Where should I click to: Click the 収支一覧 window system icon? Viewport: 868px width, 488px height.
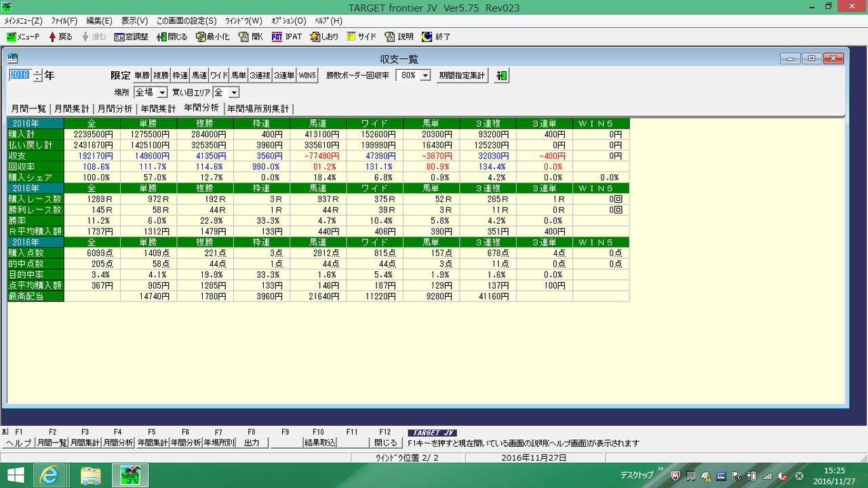point(13,58)
